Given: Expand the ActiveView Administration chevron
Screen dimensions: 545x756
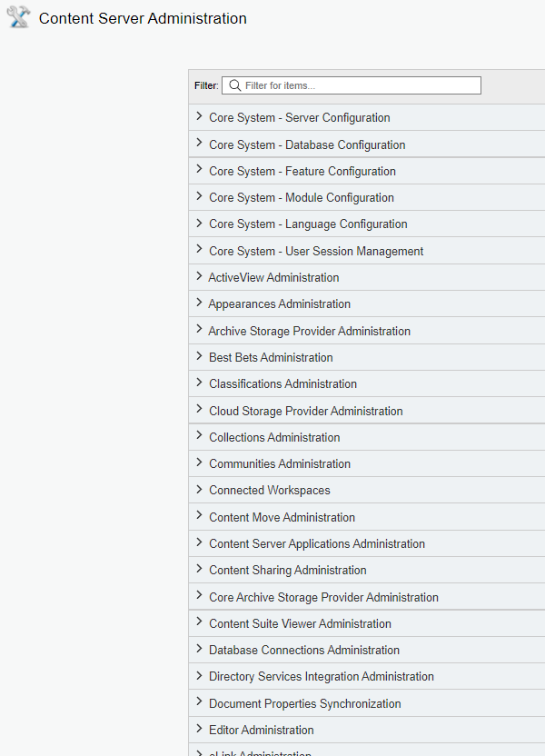Looking at the screenshot, I should (x=199, y=277).
